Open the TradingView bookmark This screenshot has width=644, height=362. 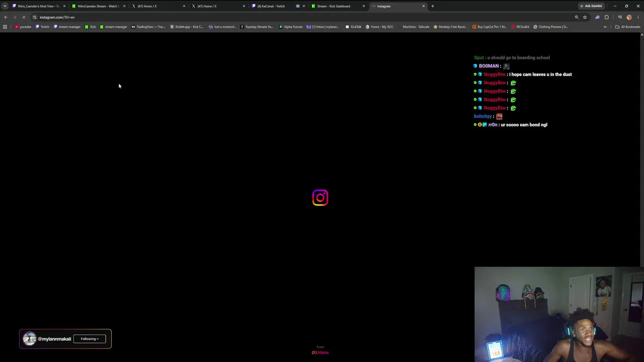148,27
